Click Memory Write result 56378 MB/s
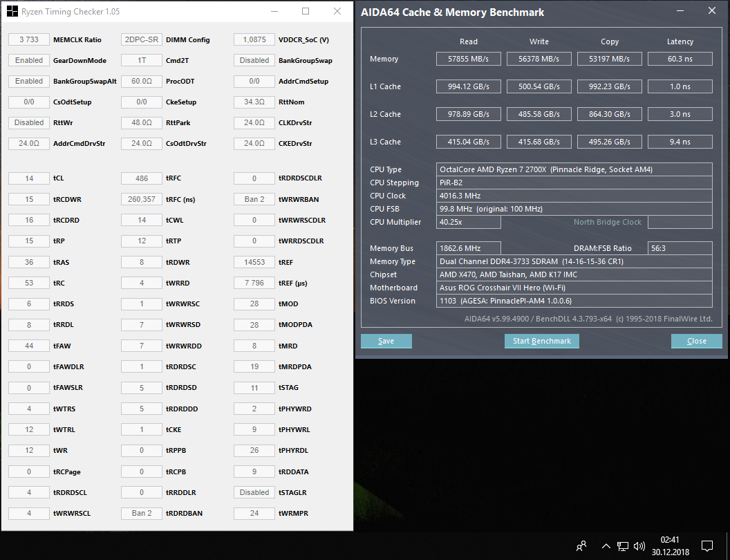 coord(539,59)
